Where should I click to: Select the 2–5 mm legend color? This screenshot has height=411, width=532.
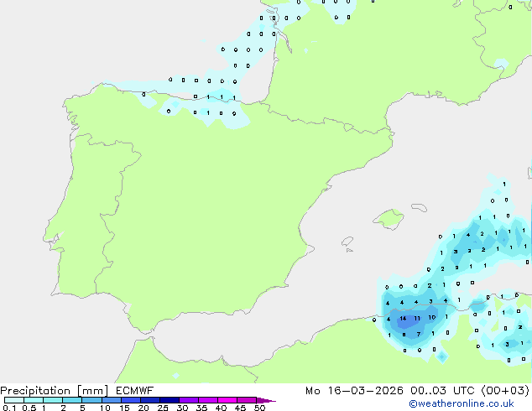tap(72, 400)
